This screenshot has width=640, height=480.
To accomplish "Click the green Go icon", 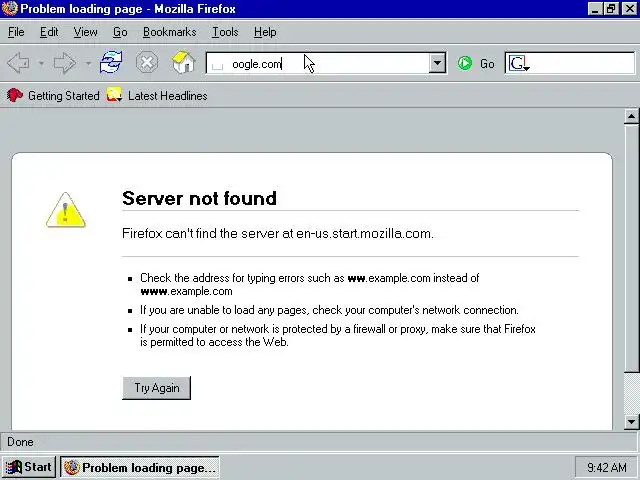I will pyautogui.click(x=464, y=63).
